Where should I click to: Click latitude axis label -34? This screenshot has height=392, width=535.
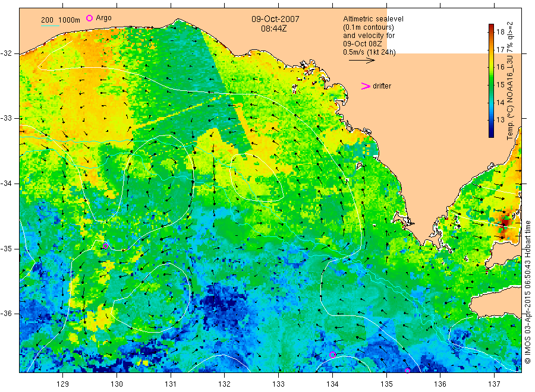pos(6,184)
